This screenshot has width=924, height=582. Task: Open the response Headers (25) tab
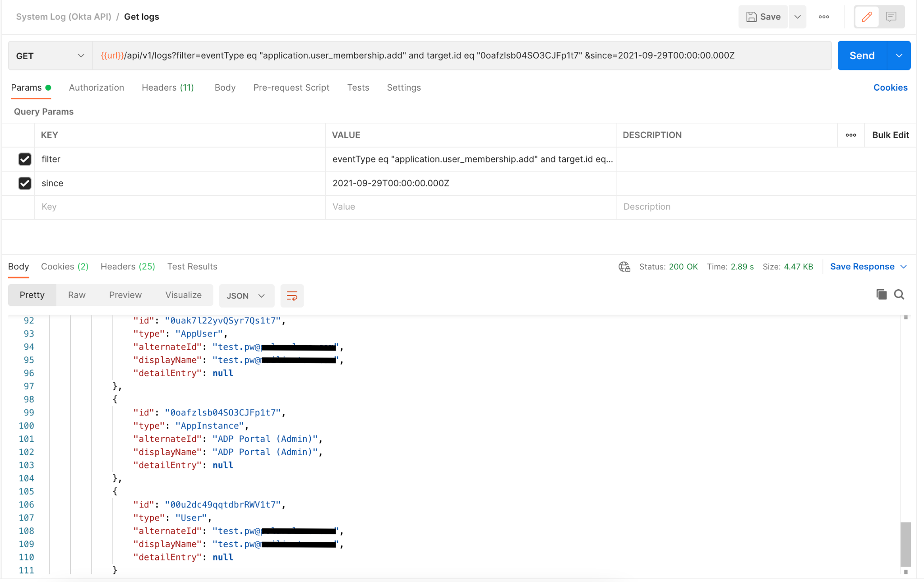[x=128, y=267]
